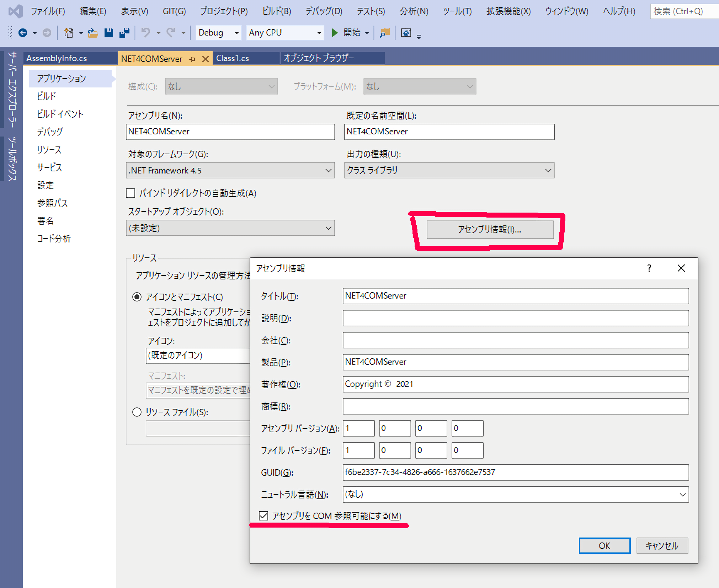This screenshot has width=719, height=588.
Task: Click the GUID text field
Action: pyautogui.click(x=515, y=472)
